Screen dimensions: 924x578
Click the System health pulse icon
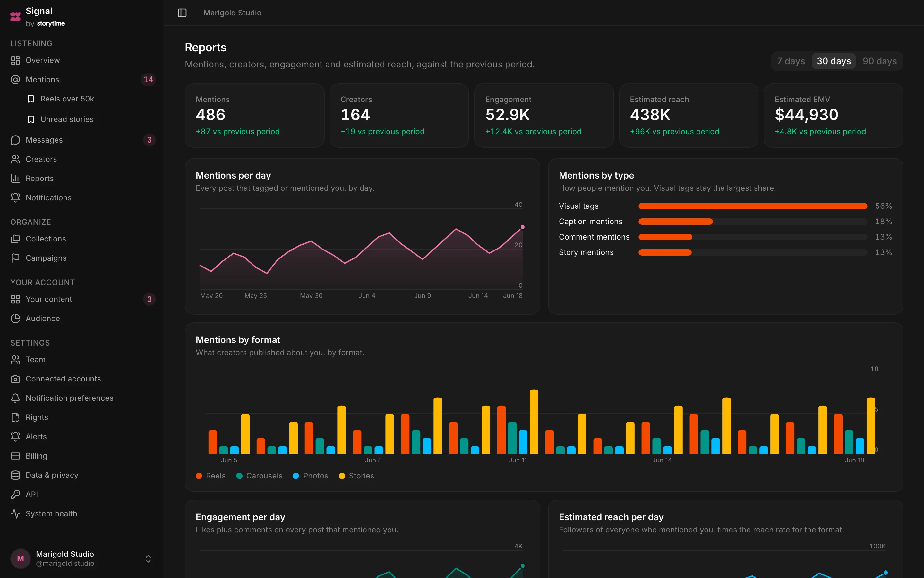pos(15,514)
